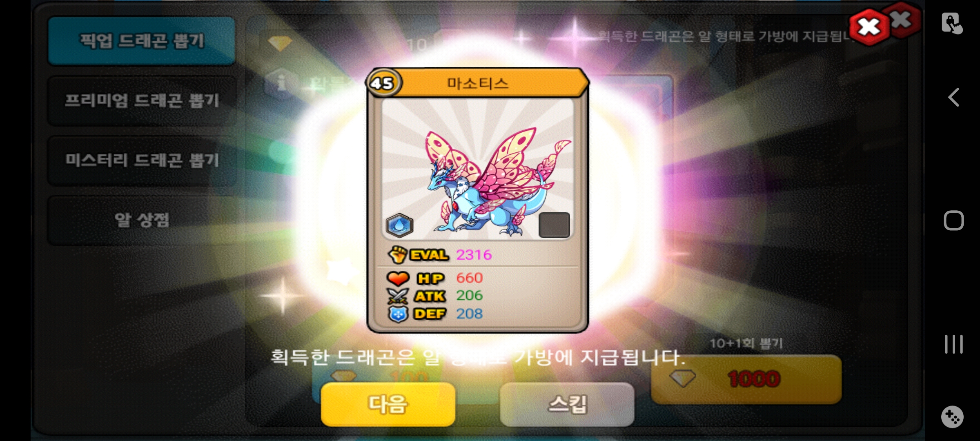Go back using Android back arrow
The width and height of the screenshot is (980, 441).
click(953, 97)
